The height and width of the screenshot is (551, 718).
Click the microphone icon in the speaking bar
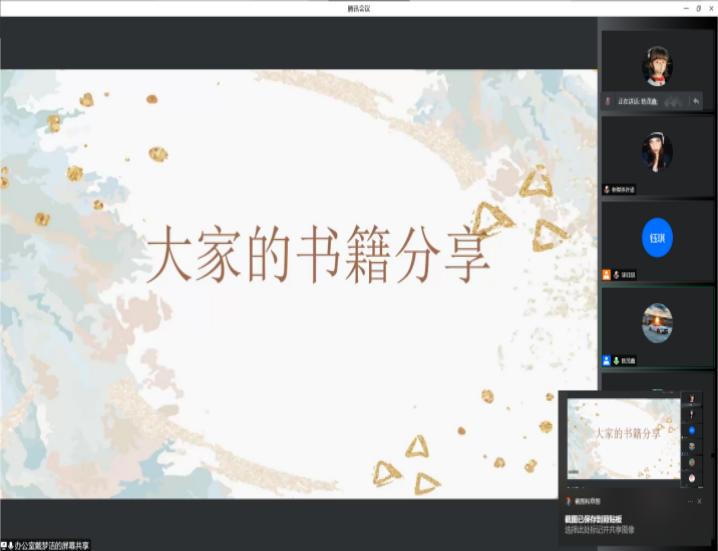coord(608,102)
